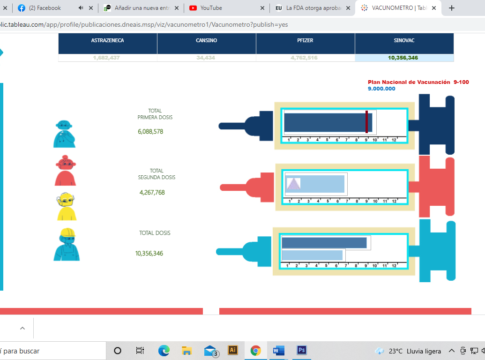Mute the Facebook tab audio icon
The height and width of the screenshot is (360, 485).
tap(81, 8)
